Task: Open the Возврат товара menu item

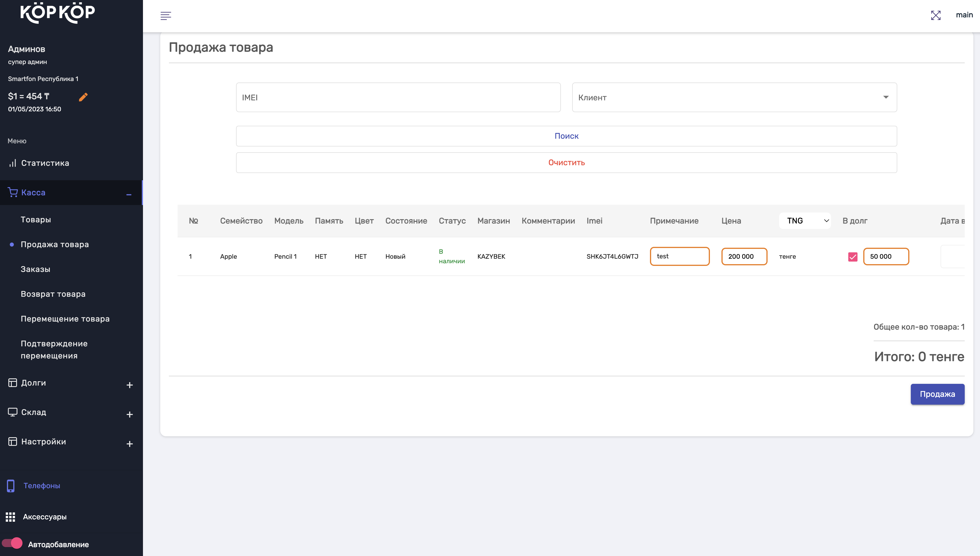Action: pyautogui.click(x=53, y=294)
